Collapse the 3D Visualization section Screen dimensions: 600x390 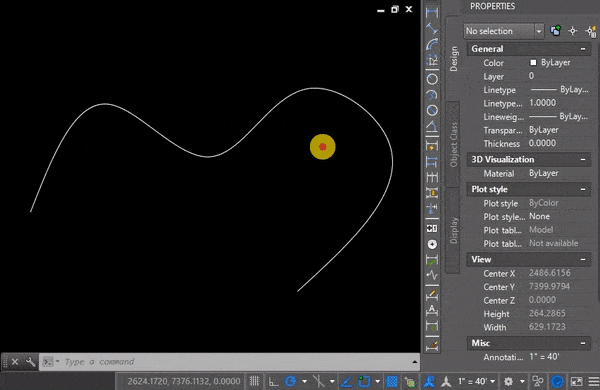583,160
